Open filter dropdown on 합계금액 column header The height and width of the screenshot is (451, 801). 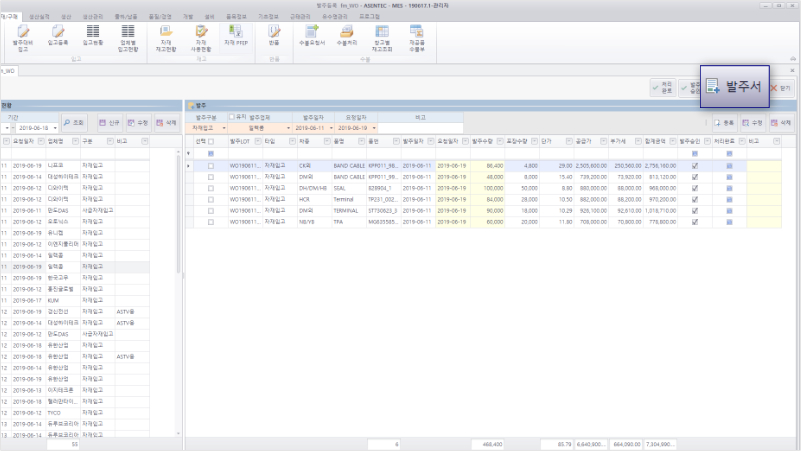click(x=672, y=141)
